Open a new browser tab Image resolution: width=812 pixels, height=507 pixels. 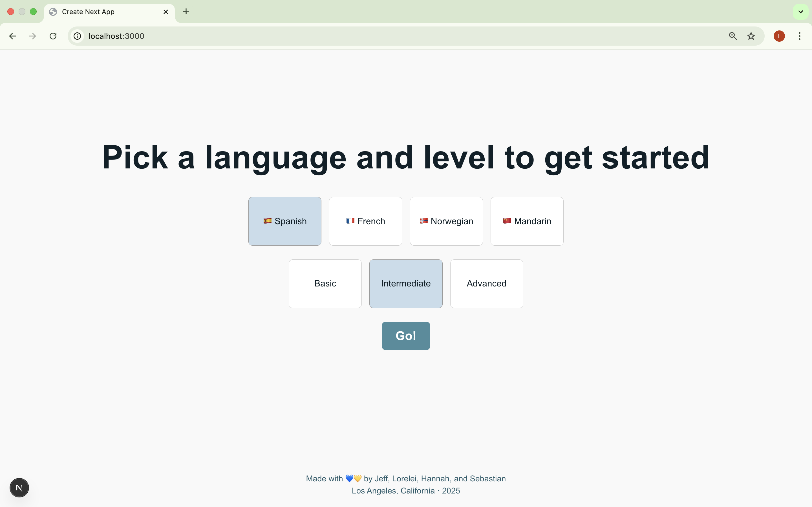click(186, 12)
